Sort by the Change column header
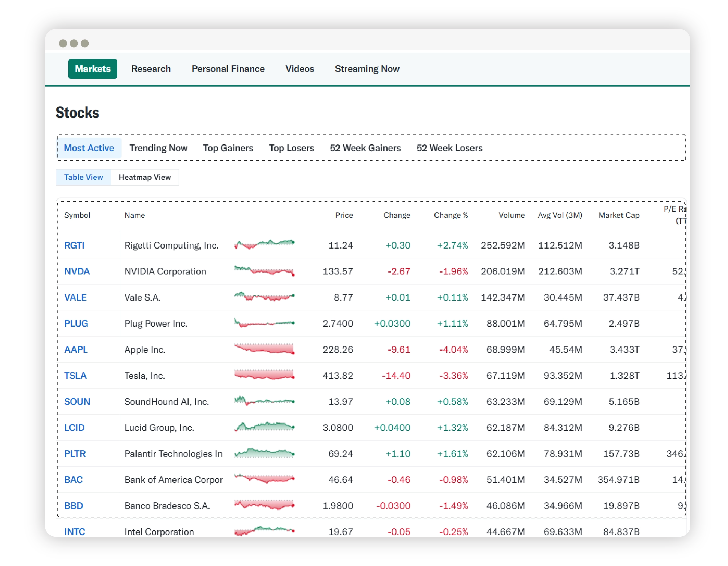Viewport: 728px width, 566px height. click(x=397, y=215)
